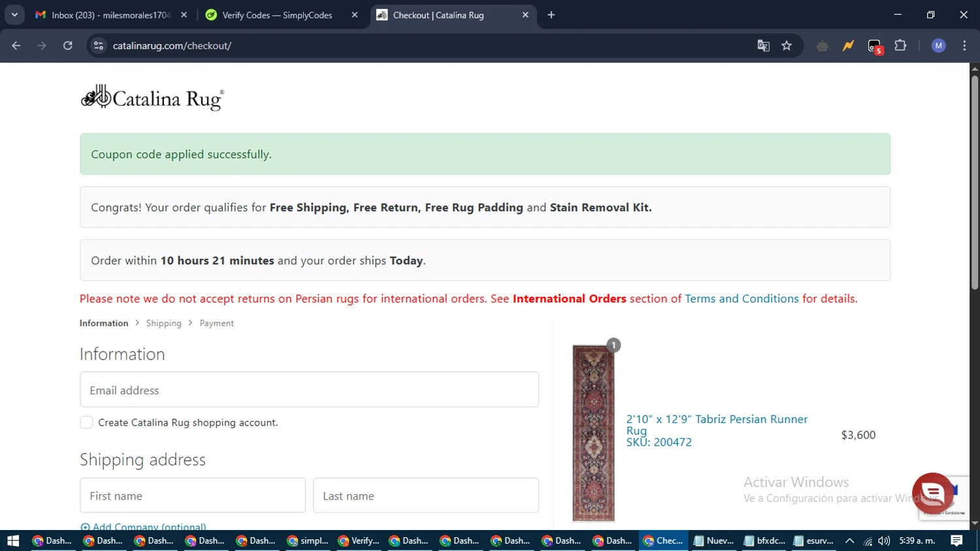
Task: Click the scrollbar up arrow
Action: point(975,68)
